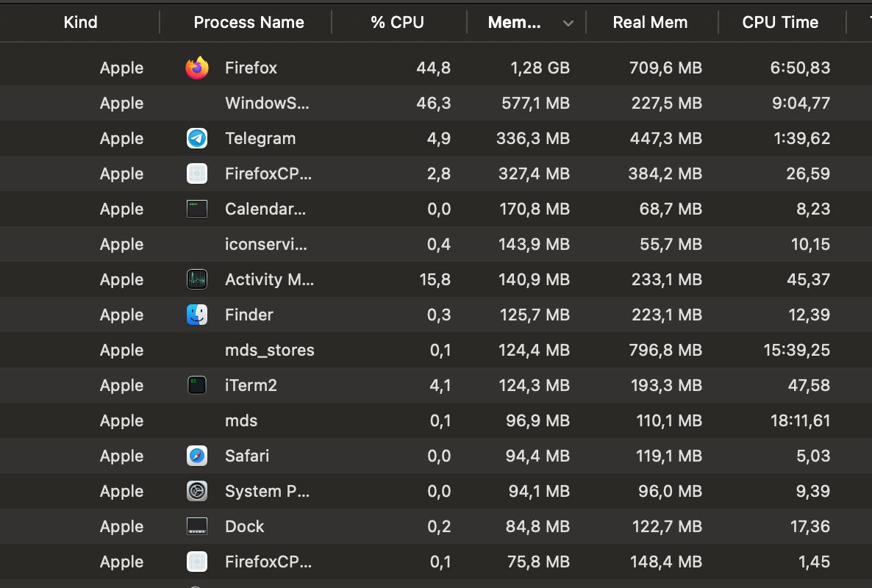The height and width of the screenshot is (588, 872).
Task: Click the iTerm2 terminal icon
Action: (197, 385)
